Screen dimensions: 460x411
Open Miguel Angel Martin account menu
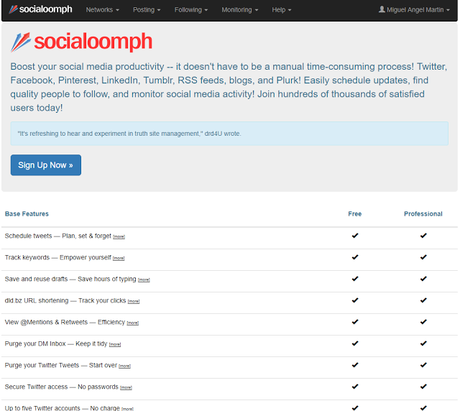tap(414, 10)
